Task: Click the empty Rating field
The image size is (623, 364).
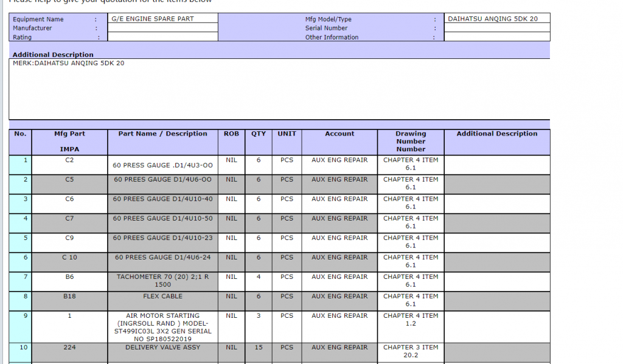Action: (x=162, y=37)
